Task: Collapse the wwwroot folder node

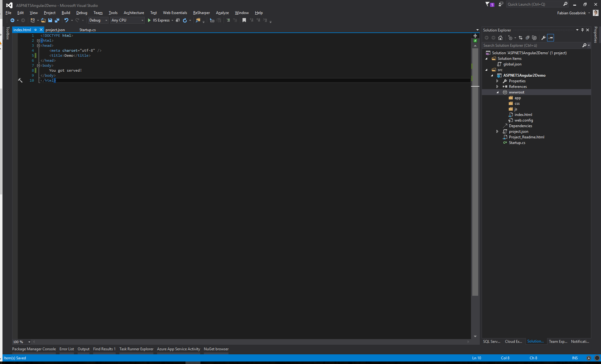Action: pos(498,92)
